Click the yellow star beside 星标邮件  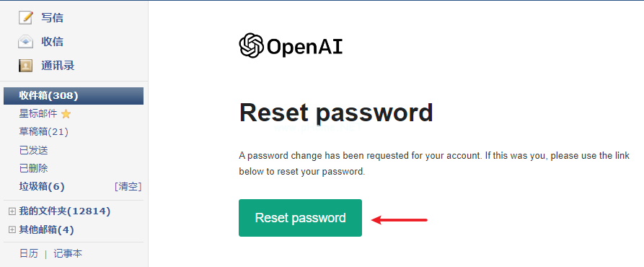point(66,114)
